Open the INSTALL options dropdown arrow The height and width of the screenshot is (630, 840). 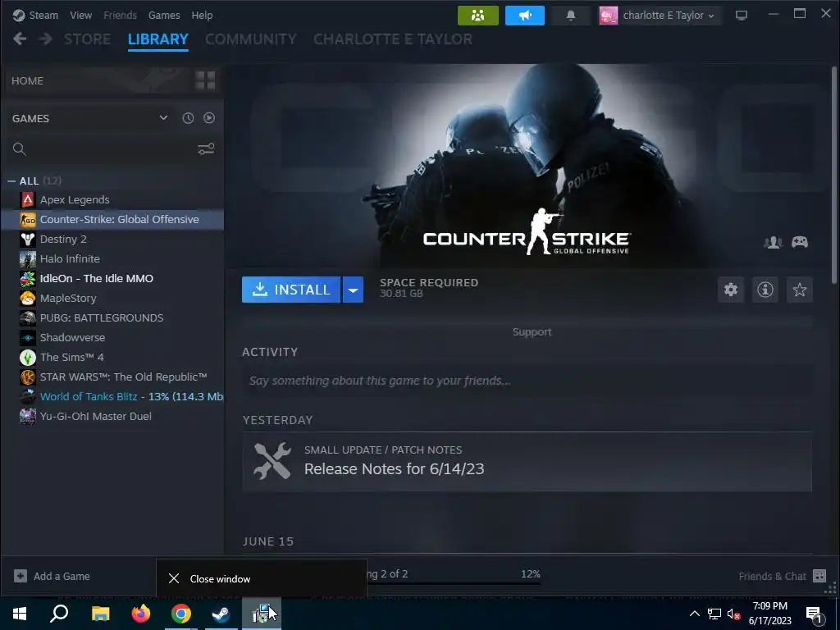353,290
